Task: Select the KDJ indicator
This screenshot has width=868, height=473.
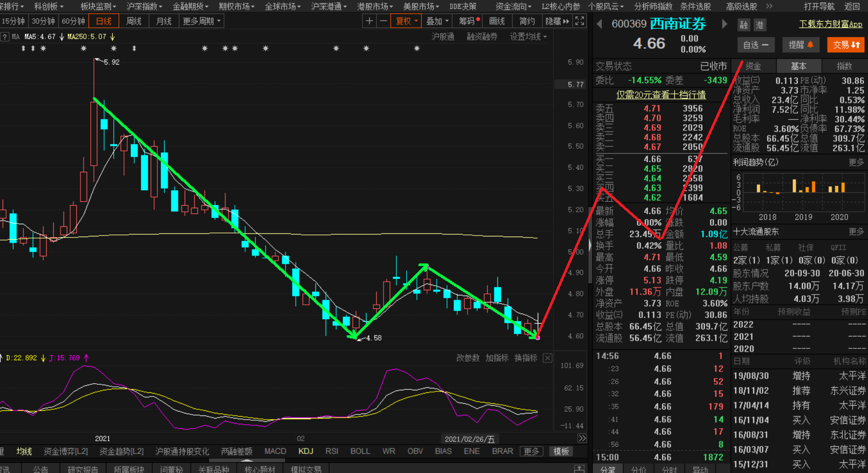Action: 306,451
